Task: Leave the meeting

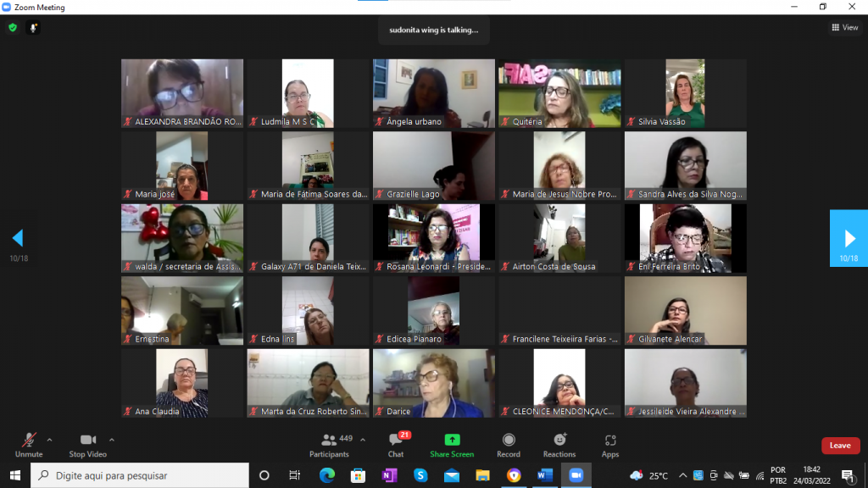Action: (x=840, y=446)
